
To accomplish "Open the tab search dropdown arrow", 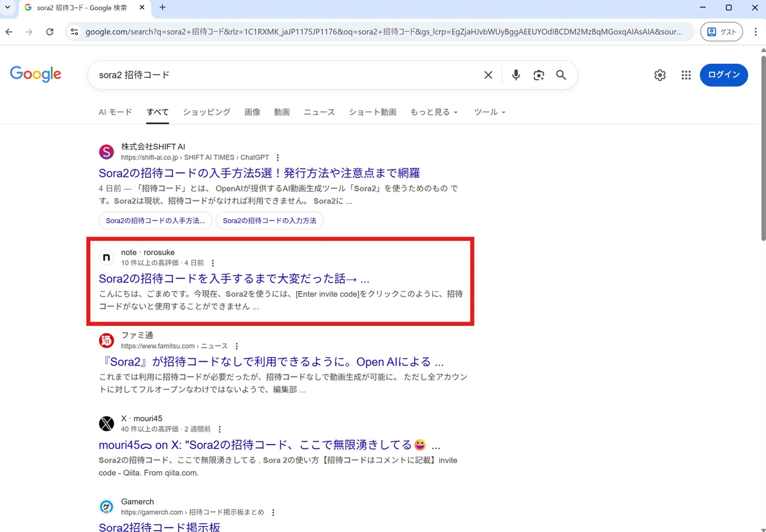I will [6, 8].
